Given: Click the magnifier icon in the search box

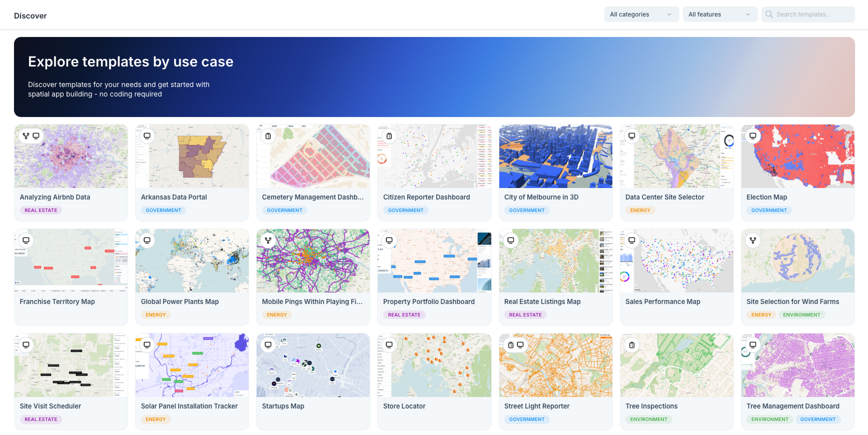Looking at the screenshot, I should point(769,14).
